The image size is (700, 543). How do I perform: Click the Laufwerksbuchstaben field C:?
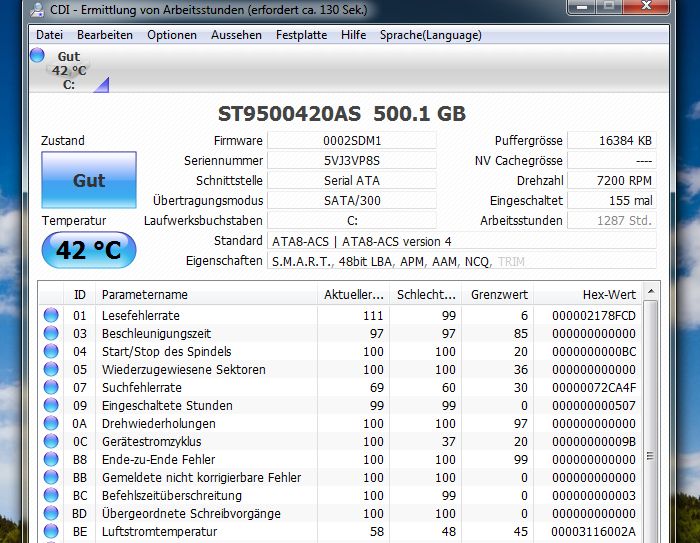pos(352,221)
